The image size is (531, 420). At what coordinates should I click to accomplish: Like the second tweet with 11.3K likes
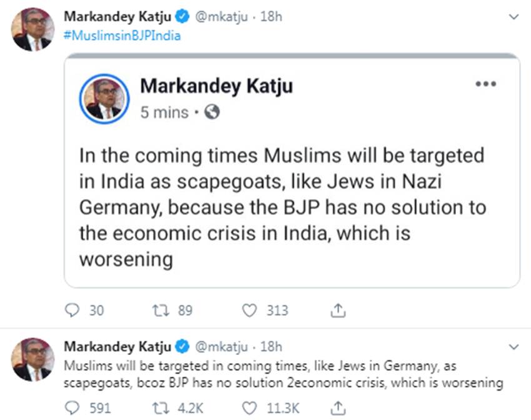click(x=250, y=408)
